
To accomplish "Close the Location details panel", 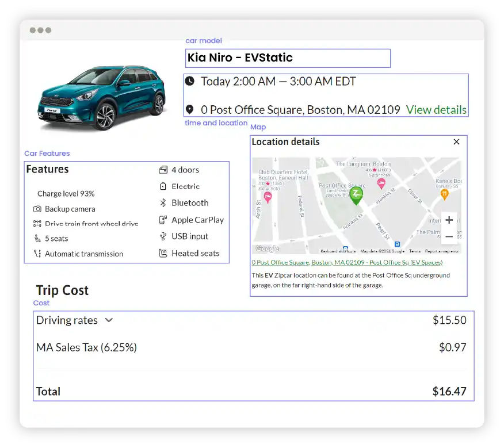I will pyautogui.click(x=456, y=141).
